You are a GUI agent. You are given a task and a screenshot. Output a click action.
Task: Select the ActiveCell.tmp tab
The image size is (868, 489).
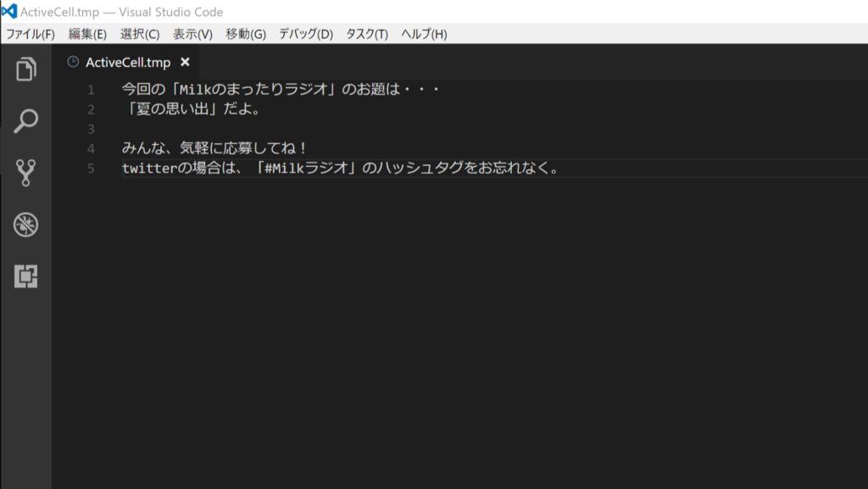click(x=125, y=63)
